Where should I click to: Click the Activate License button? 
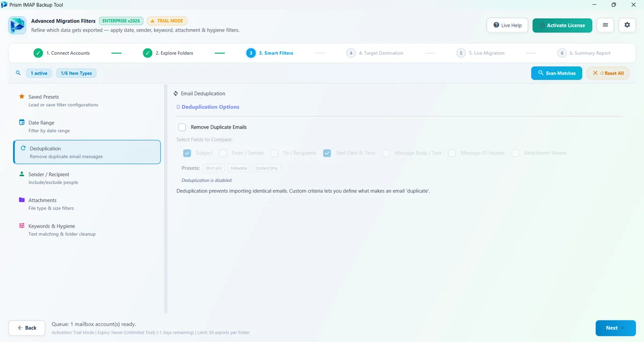pos(562,25)
